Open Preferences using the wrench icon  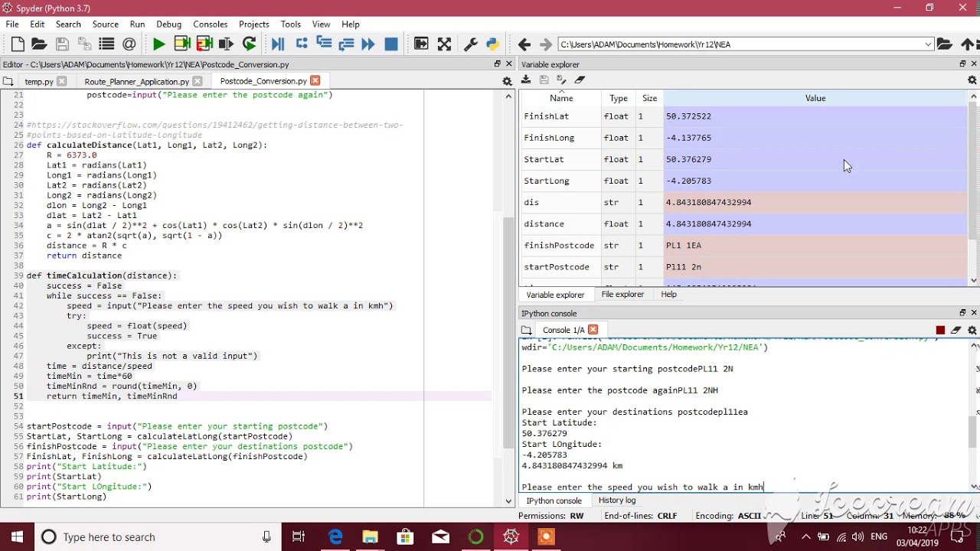coord(471,44)
